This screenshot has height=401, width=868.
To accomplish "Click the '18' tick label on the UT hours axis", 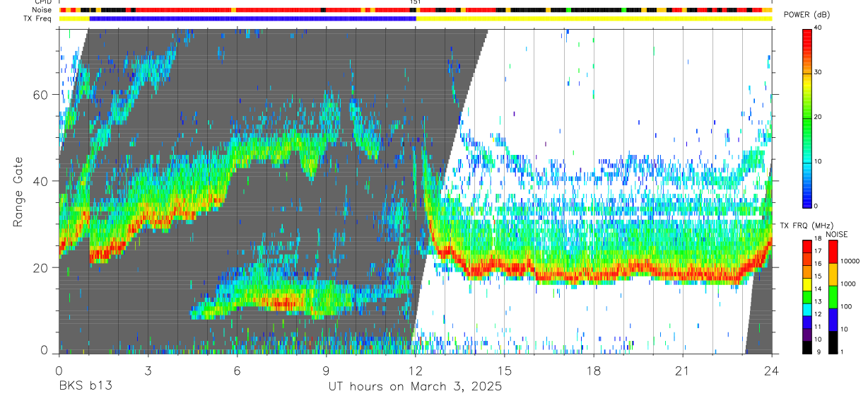I will coord(594,371).
